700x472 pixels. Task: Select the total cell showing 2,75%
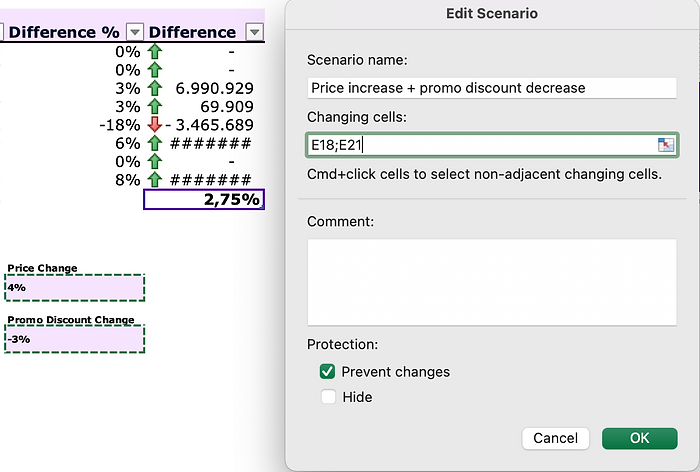pyautogui.click(x=204, y=199)
